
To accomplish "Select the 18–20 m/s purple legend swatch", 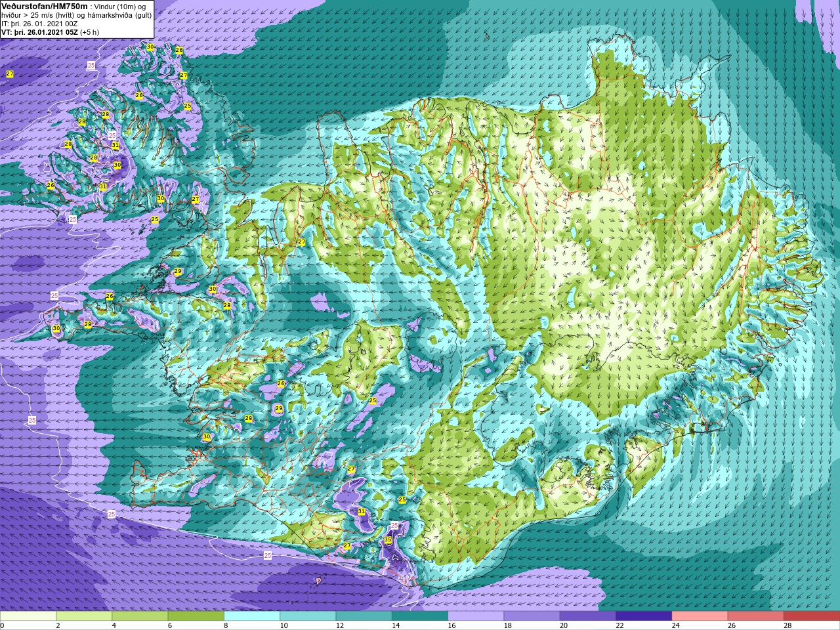I will pyautogui.click(x=532, y=616).
